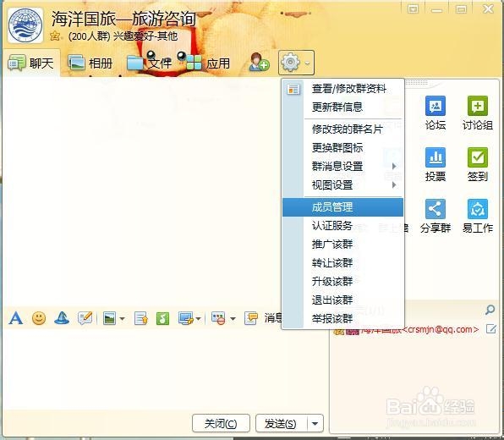Choose 推广该群 in the menu
The width and height of the screenshot is (504, 440).
(343, 245)
